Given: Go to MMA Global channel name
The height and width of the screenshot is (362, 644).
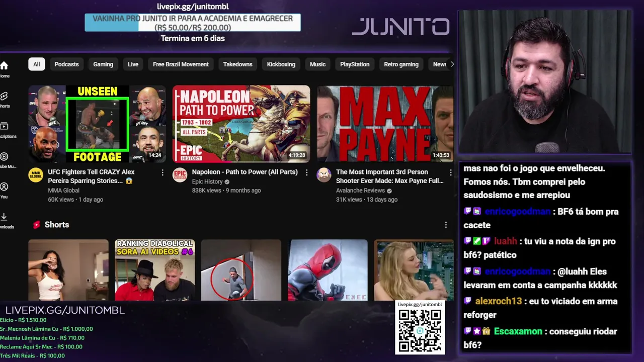Looking at the screenshot, I should tap(63, 191).
